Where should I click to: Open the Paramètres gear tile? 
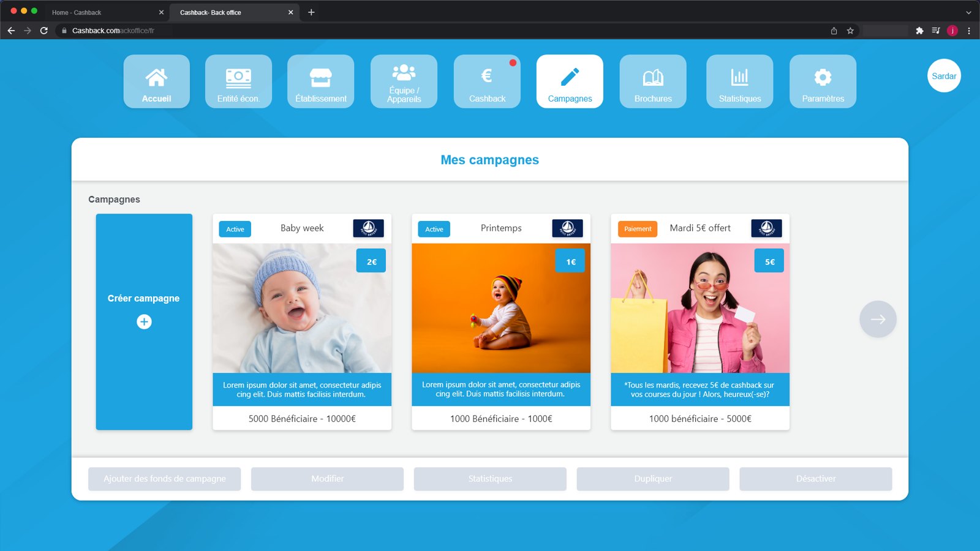(x=823, y=81)
